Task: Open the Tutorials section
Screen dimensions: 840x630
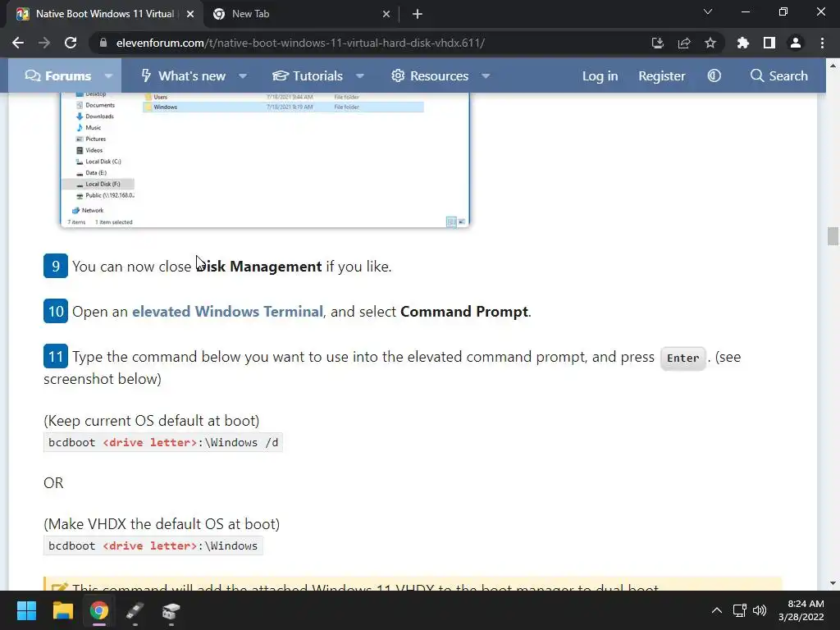Action: pyautogui.click(x=308, y=75)
